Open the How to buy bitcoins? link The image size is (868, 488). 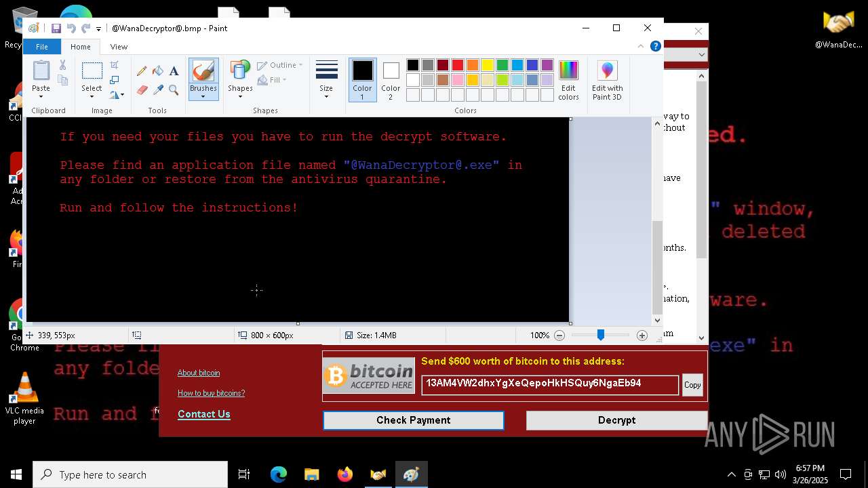coord(212,393)
